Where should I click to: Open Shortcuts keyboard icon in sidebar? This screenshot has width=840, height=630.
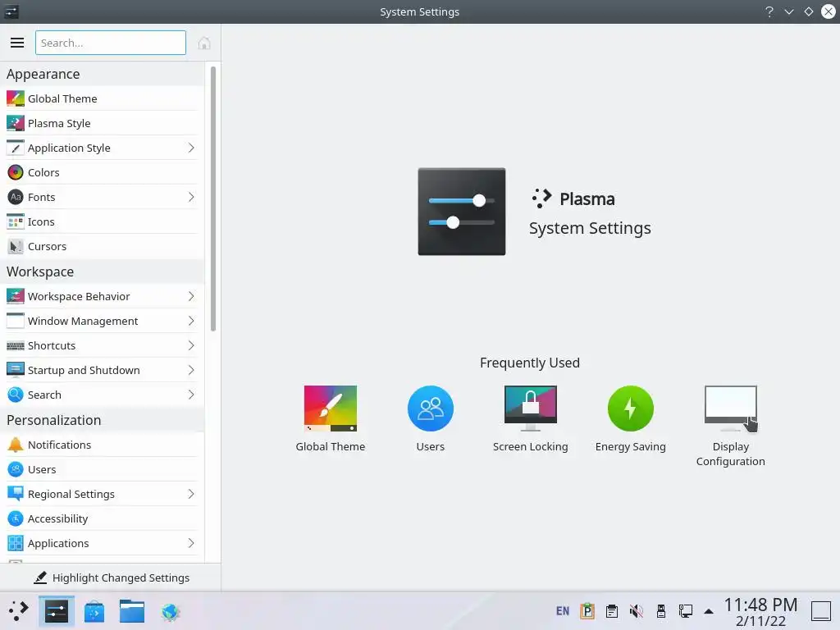click(16, 345)
